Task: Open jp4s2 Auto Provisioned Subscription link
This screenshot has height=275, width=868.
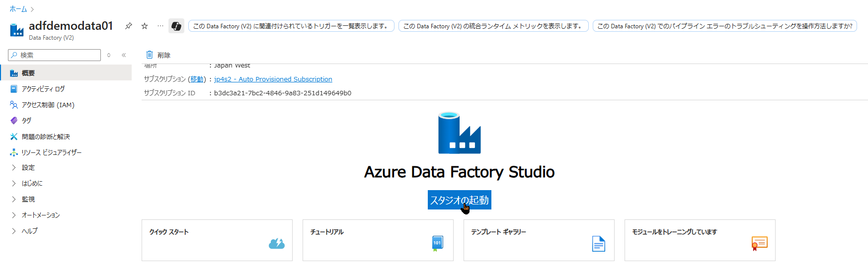Action: point(273,79)
